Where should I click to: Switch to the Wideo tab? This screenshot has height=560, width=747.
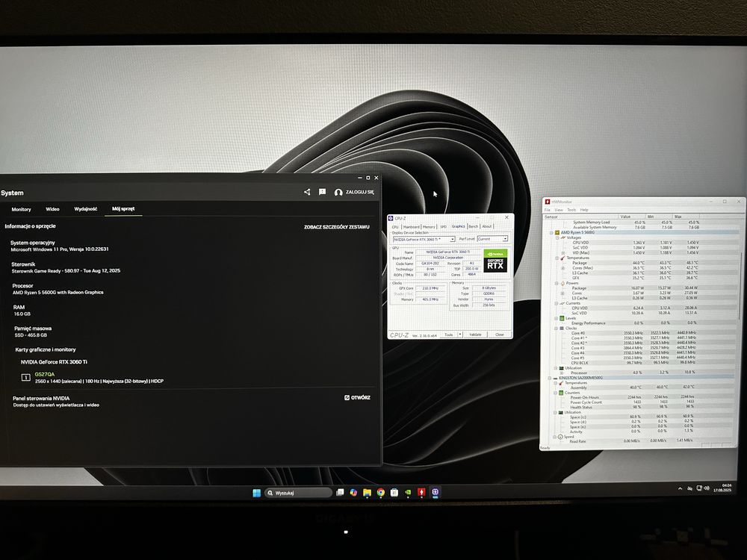pyautogui.click(x=52, y=209)
